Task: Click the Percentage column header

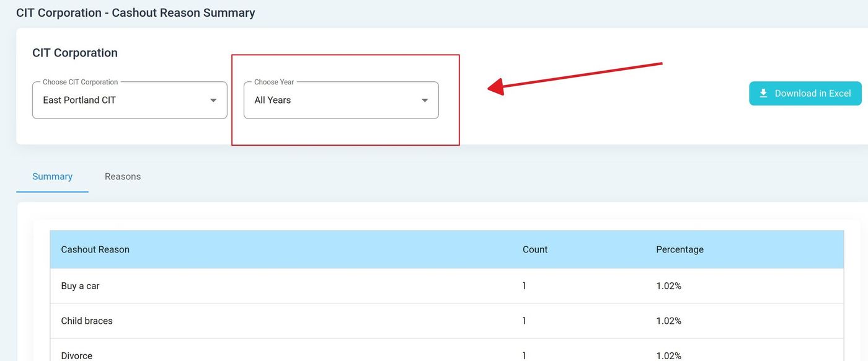Action: click(x=680, y=249)
